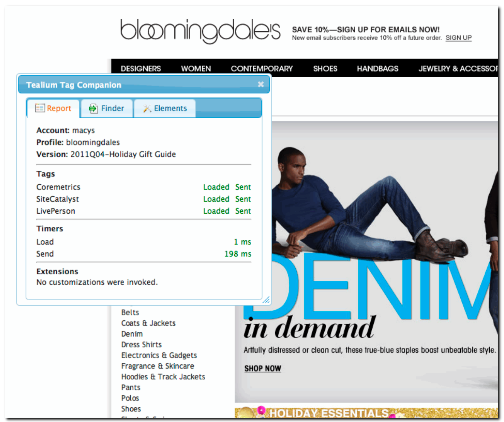Open Electronics & Gadgets category
Image resolution: width=504 pixels, height=422 pixels.
click(159, 355)
